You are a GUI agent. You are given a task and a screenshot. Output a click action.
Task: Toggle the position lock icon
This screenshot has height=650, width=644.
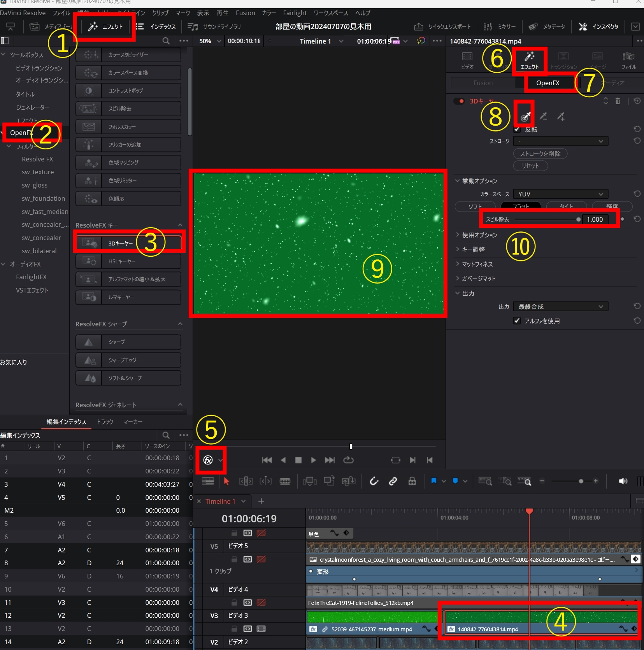tap(412, 481)
